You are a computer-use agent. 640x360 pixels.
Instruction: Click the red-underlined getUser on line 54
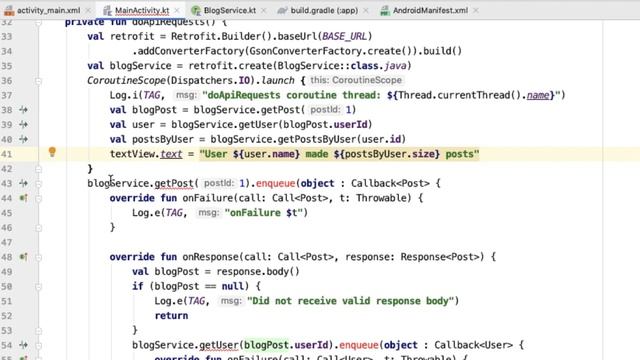[x=218, y=345]
